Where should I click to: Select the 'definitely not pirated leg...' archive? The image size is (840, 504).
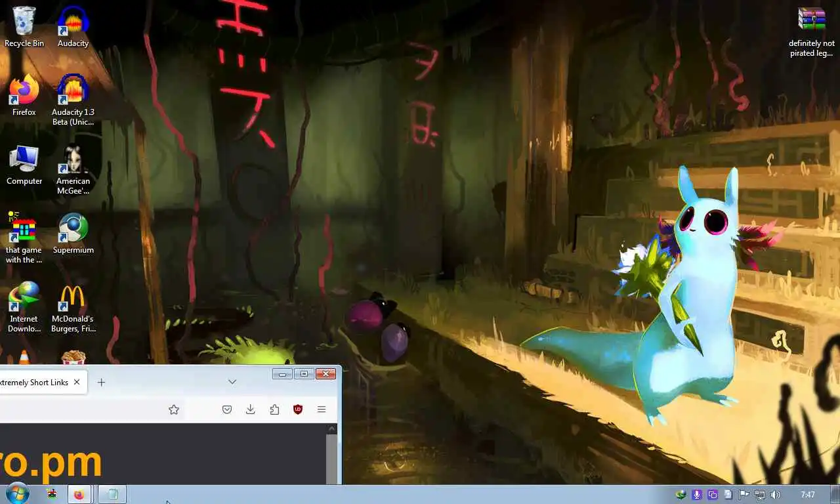click(x=812, y=31)
